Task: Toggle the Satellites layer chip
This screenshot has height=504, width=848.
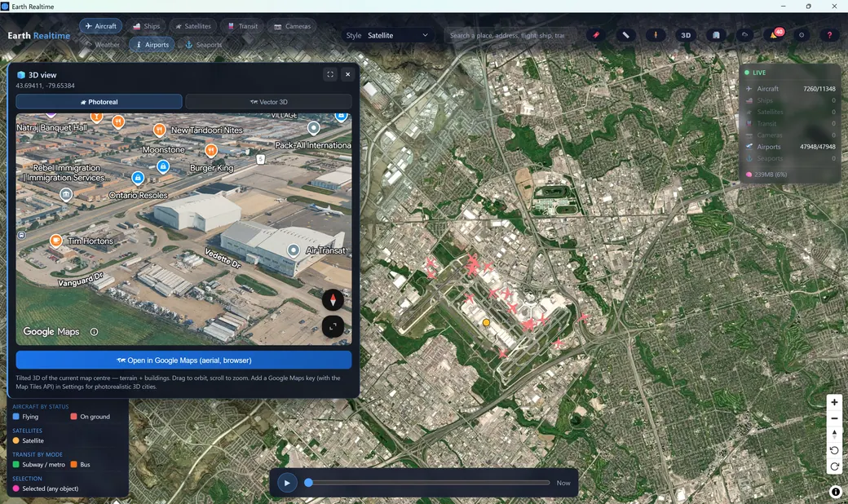Action: click(193, 26)
